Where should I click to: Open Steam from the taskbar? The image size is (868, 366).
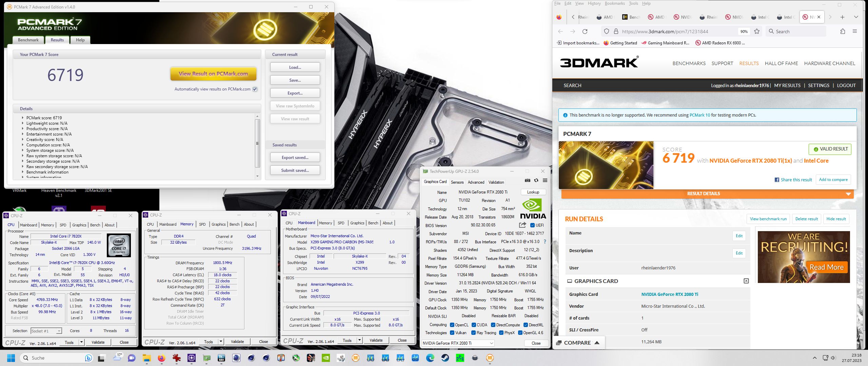point(445,358)
